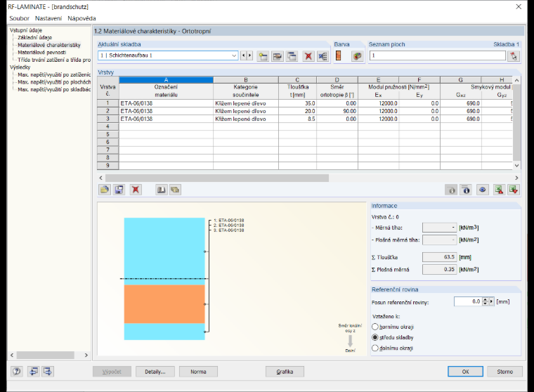Go to previous composition arrow
Image resolution: width=534 pixels, height=392 pixels.
click(x=244, y=55)
